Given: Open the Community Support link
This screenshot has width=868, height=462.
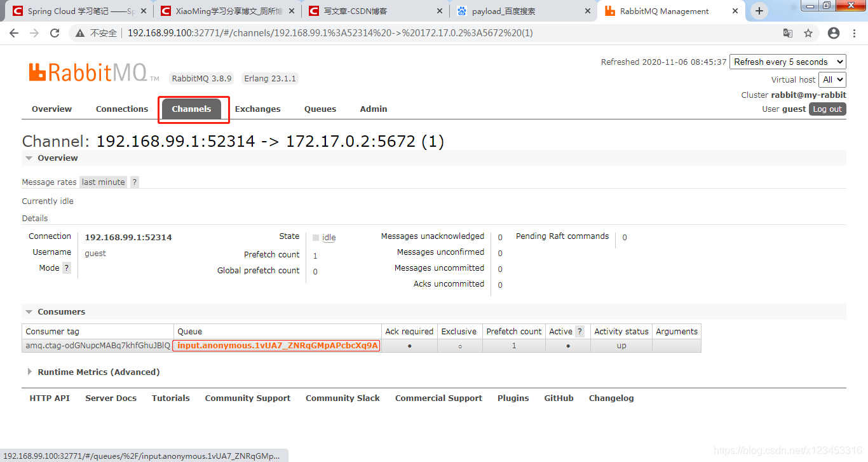Looking at the screenshot, I should click(248, 398).
